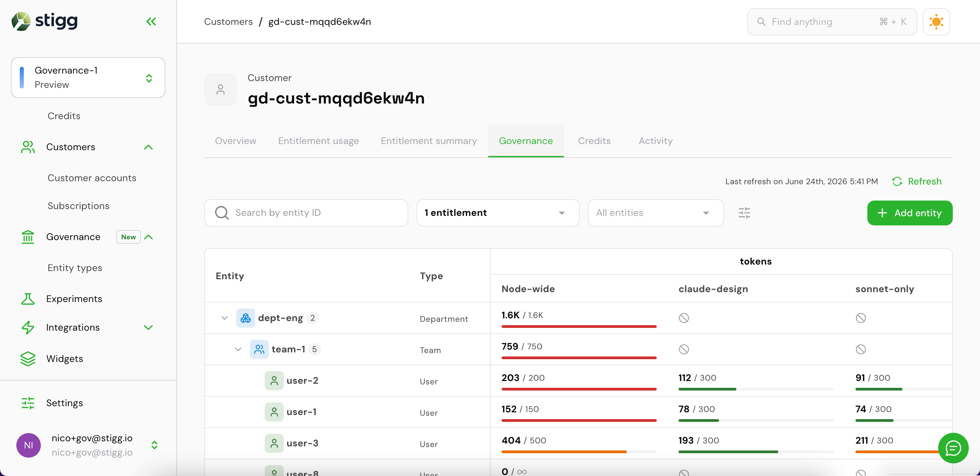
Task: Collapse the Governance sidebar section chevron
Action: coord(148,237)
